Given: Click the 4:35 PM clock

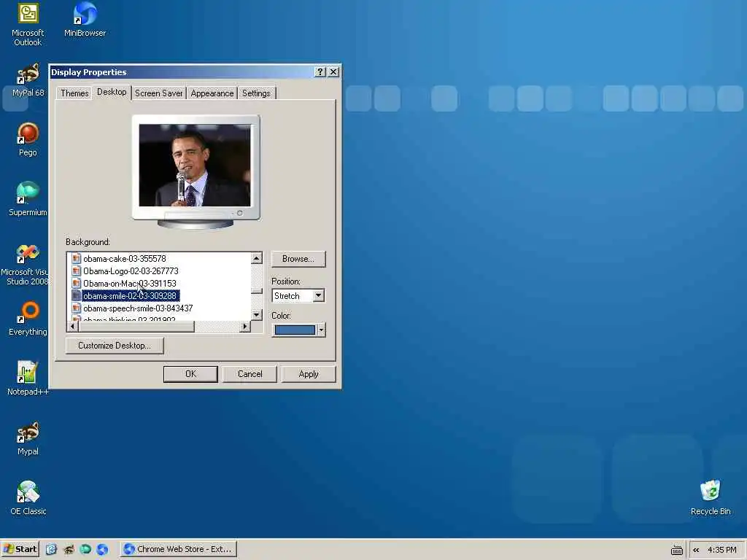Looking at the screenshot, I should [721, 550].
